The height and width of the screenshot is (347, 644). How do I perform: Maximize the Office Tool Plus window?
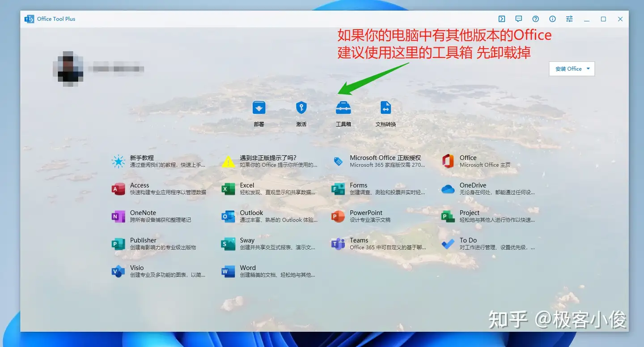603,19
